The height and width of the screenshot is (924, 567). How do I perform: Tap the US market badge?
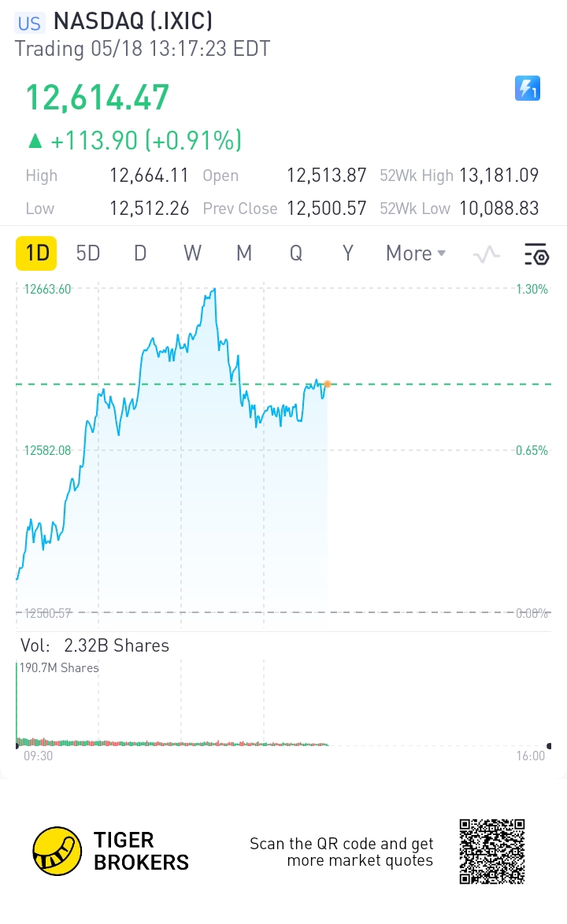pyautogui.click(x=30, y=22)
